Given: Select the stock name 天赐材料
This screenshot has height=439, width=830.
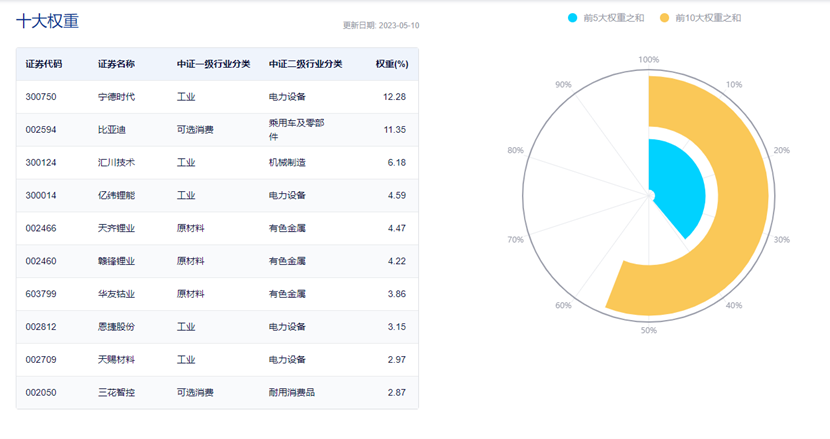Looking at the screenshot, I should 116,360.
